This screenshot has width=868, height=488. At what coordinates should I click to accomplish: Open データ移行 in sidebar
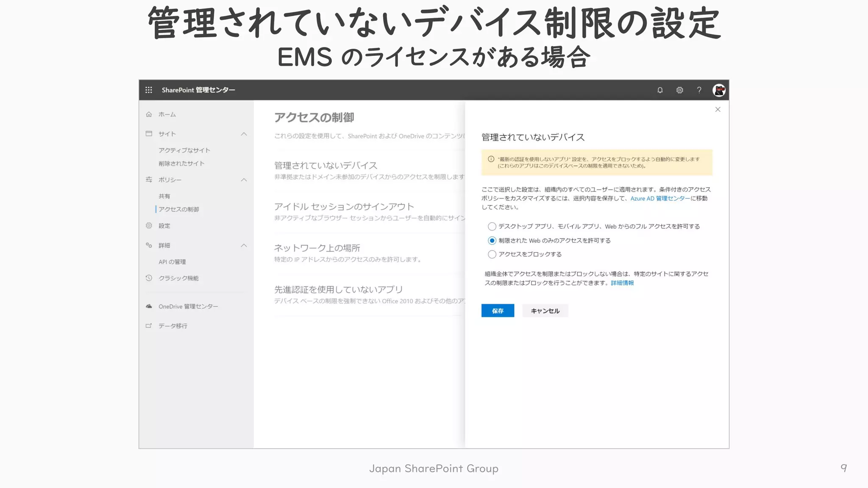(173, 326)
